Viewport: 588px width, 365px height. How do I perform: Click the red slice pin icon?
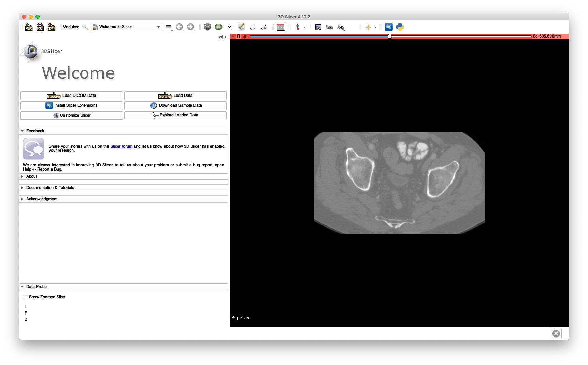click(233, 36)
